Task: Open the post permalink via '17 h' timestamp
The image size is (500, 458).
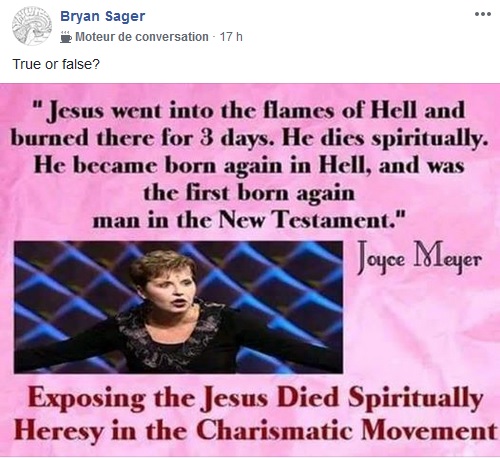Action: tap(231, 37)
